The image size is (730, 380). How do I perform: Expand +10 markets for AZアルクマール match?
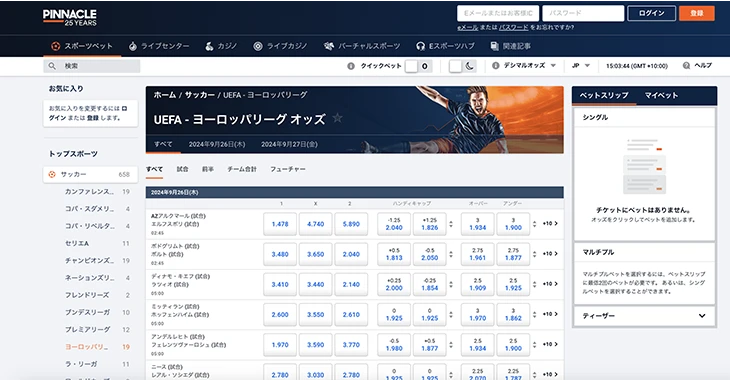[x=550, y=224]
